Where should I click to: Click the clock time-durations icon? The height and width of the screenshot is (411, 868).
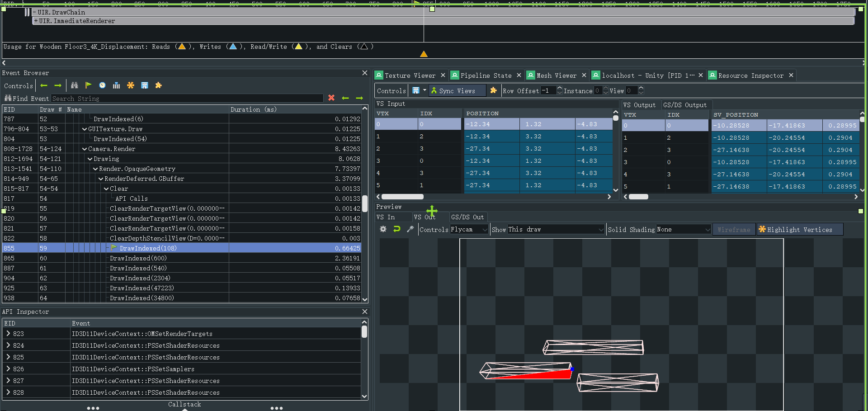pyautogui.click(x=103, y=85)
